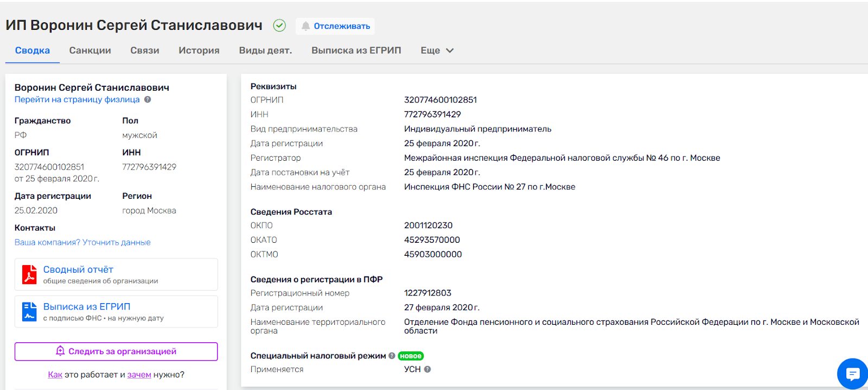Open the Связи tab
The height and width of the screenshot is (390, 868).
click(x=145, y=51)
